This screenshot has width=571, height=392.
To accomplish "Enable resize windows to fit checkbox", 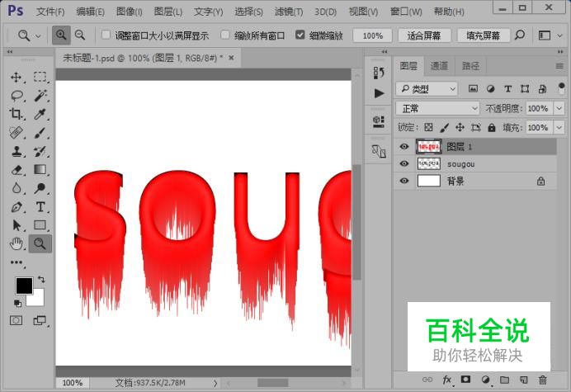I will (106, 35).
